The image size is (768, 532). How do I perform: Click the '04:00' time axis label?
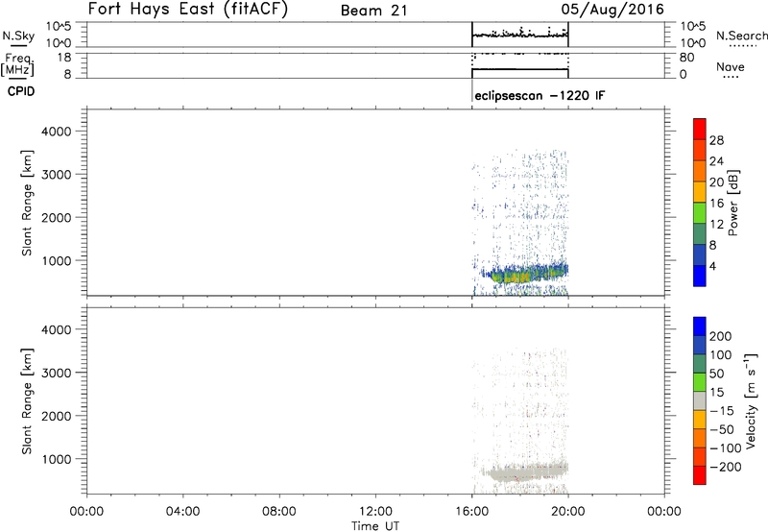click(182, 512)
